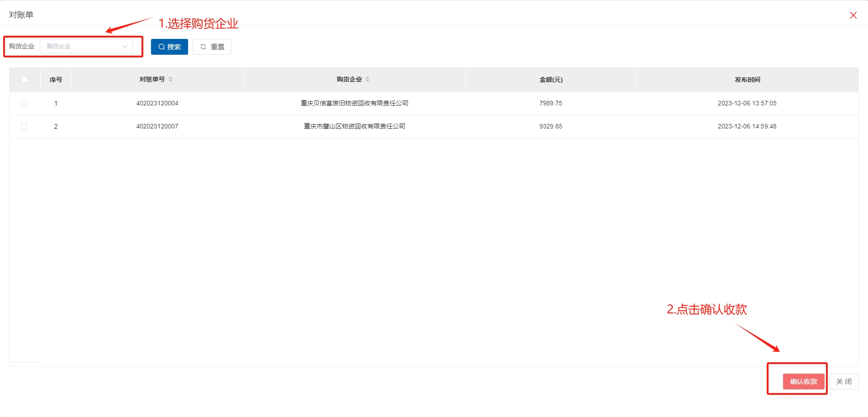868x417 pixels.
Task: Click the 关闭 close button at bottom
Action: click(x=844, y=382)
